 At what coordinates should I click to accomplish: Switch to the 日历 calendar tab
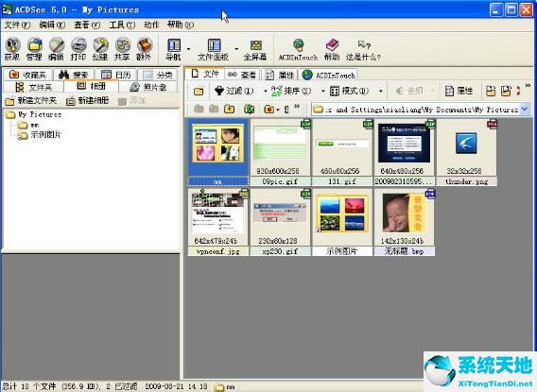click(x=116, y=75)
